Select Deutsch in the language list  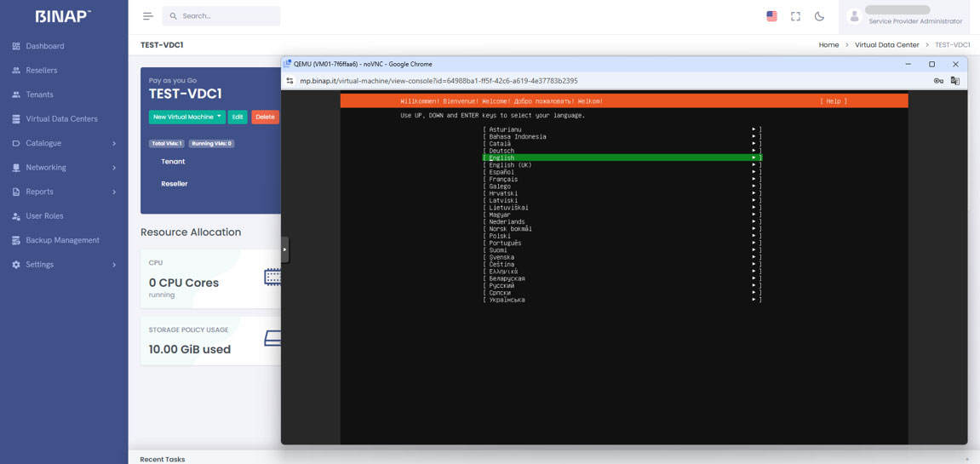pyautogui.click(x=501, y=151)
